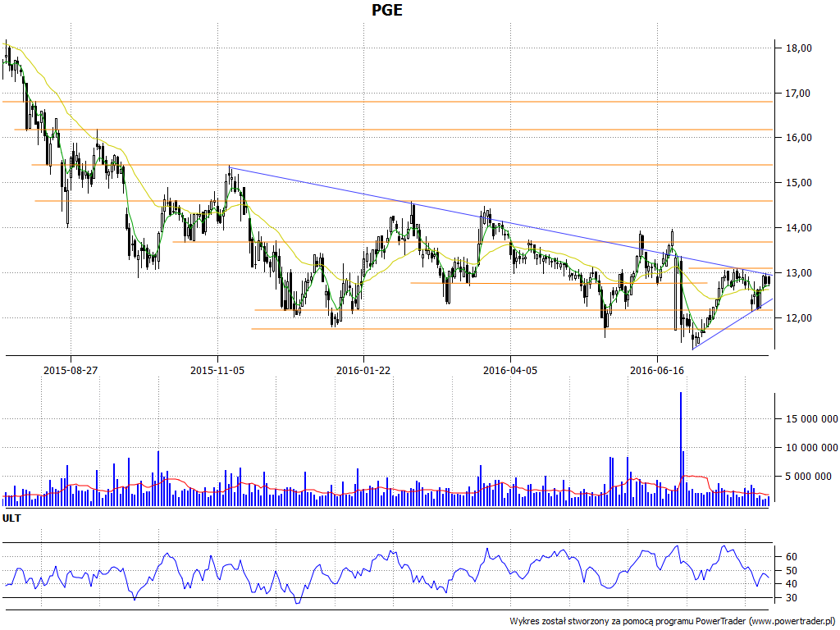Click the descending blue trendline on price chart
The height and width of the screenshot is (630, 840).
(501, 221)
